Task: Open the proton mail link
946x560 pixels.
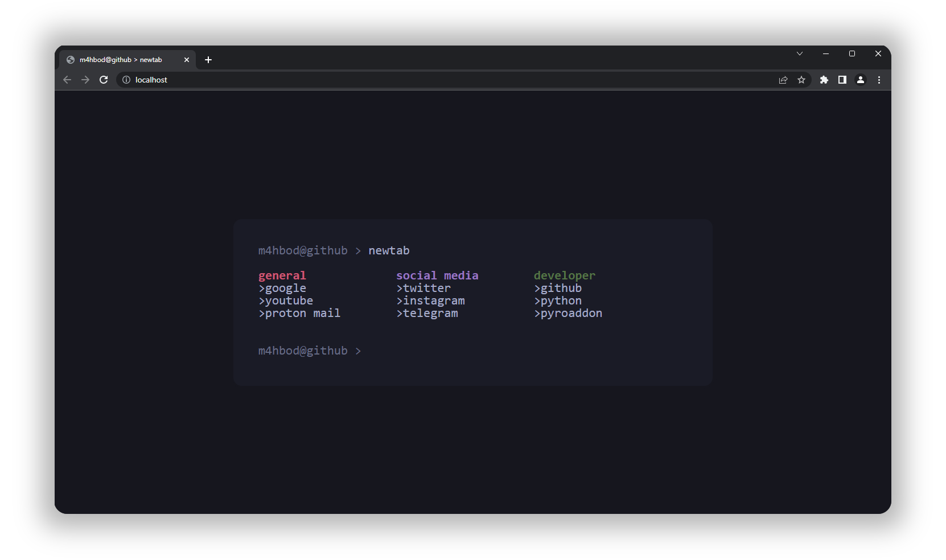Action: (299, 314)
